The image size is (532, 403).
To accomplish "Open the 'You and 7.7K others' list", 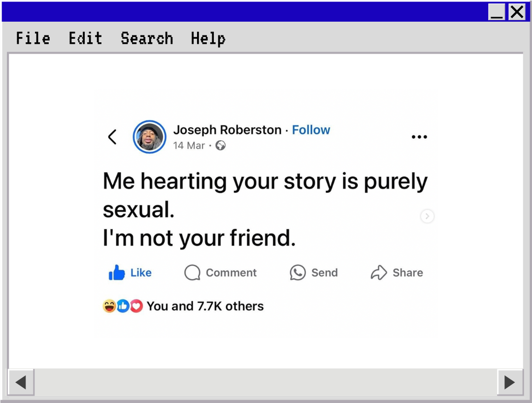I will tap(205, 306).
